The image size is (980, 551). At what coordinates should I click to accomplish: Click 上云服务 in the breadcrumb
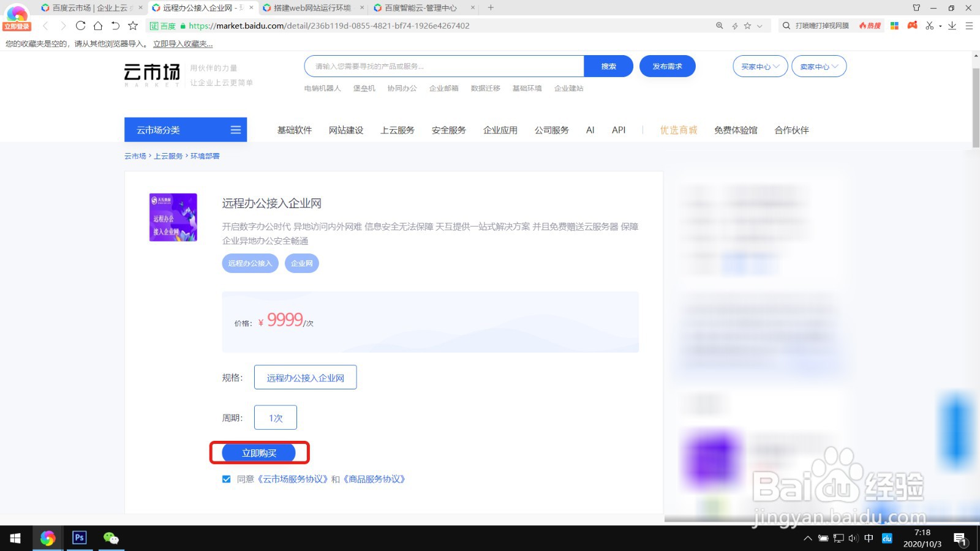click(x=168, y=156)
